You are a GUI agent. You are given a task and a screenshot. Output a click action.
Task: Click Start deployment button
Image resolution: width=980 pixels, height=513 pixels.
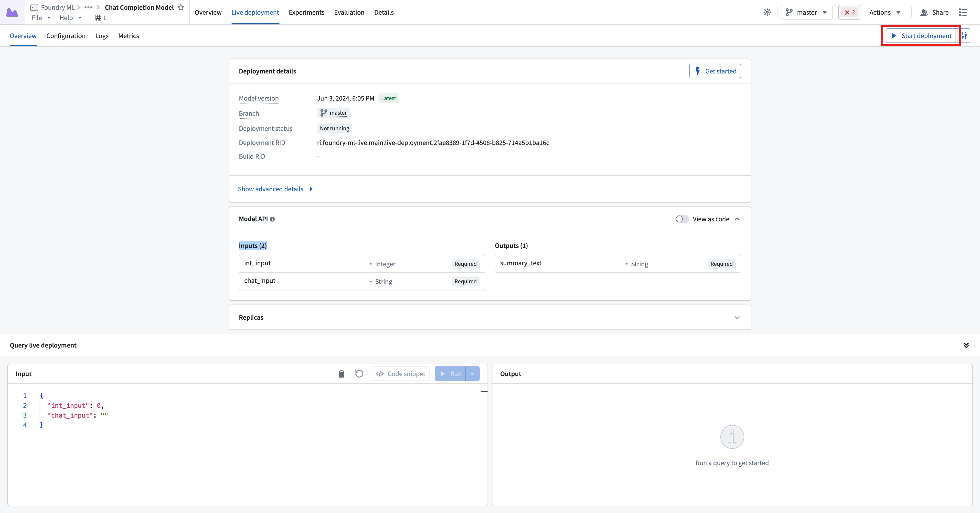(921, 36)
